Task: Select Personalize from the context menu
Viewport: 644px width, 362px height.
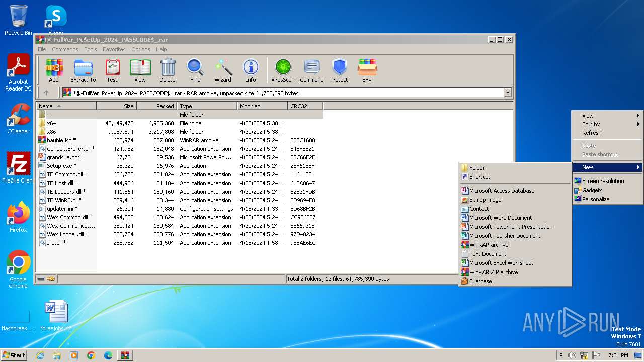Action: (607, 199)
